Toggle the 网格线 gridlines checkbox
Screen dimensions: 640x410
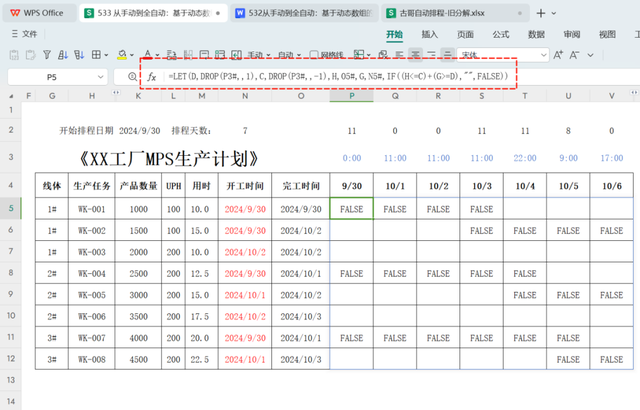point(314,55)
